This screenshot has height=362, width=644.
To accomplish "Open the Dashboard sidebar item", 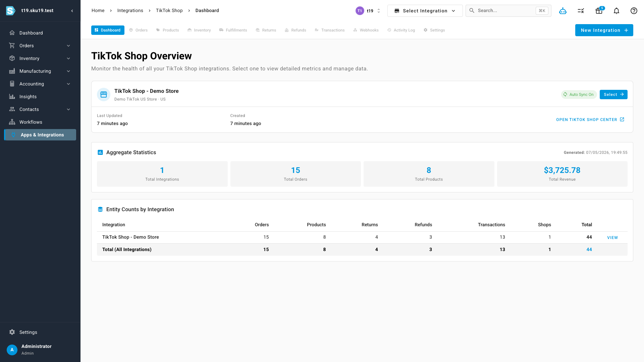I will (40, 33).
